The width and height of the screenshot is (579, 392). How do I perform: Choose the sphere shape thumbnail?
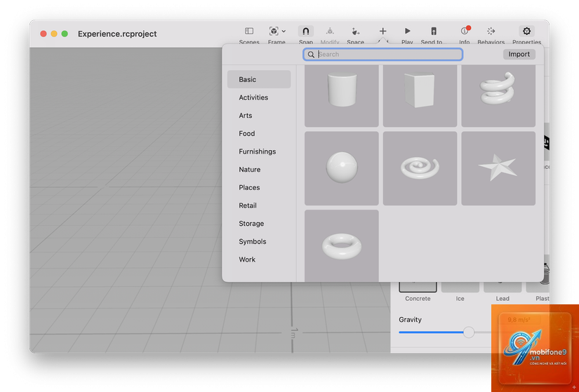coord(342,168)
